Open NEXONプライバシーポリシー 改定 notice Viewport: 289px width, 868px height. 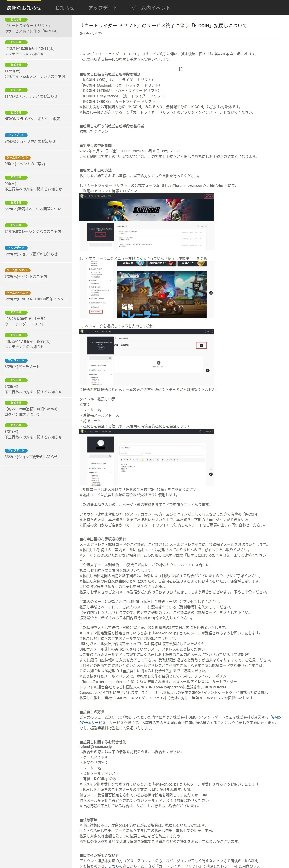pyautogui.click(x=36, y=116)
